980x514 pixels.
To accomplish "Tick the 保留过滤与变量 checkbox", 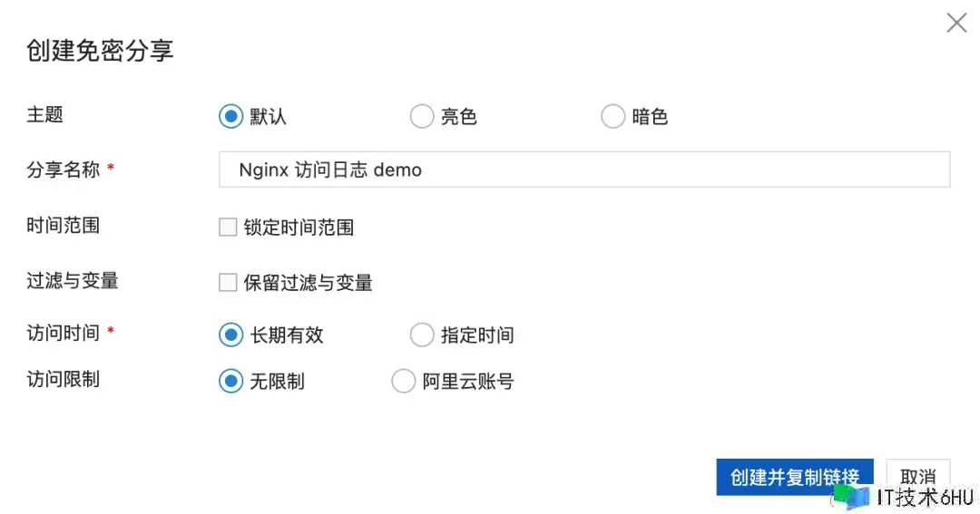I will pos(228,283).
